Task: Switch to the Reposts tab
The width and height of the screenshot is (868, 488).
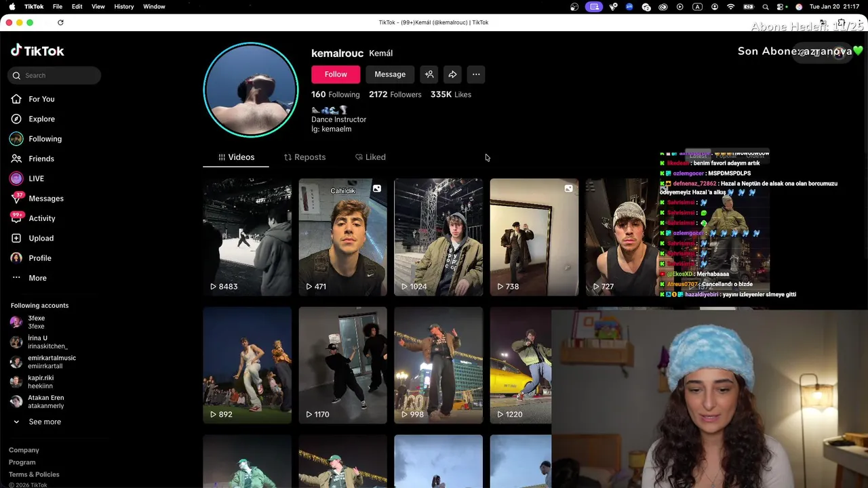Action: (x=304, y=157)
